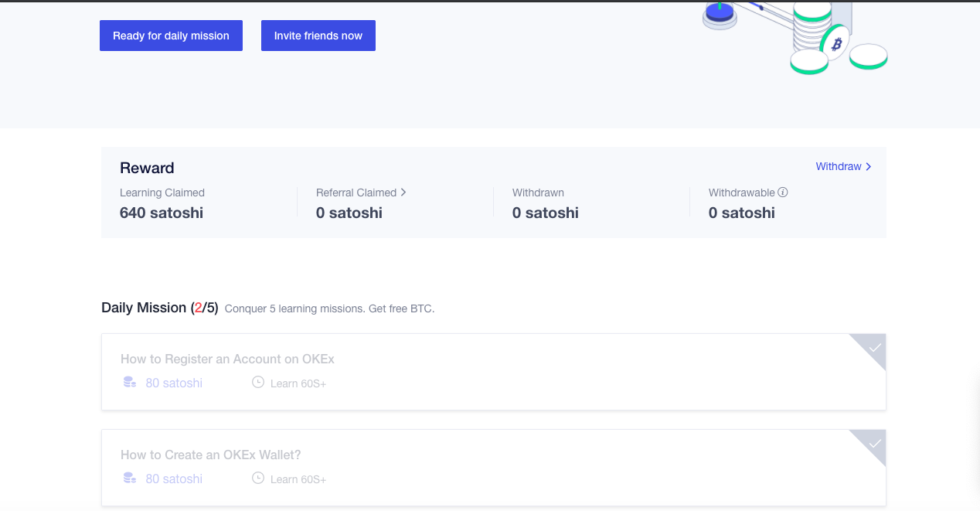Click 80 satoshi on Create an OKEx Wallet card

tap(174, 479)
